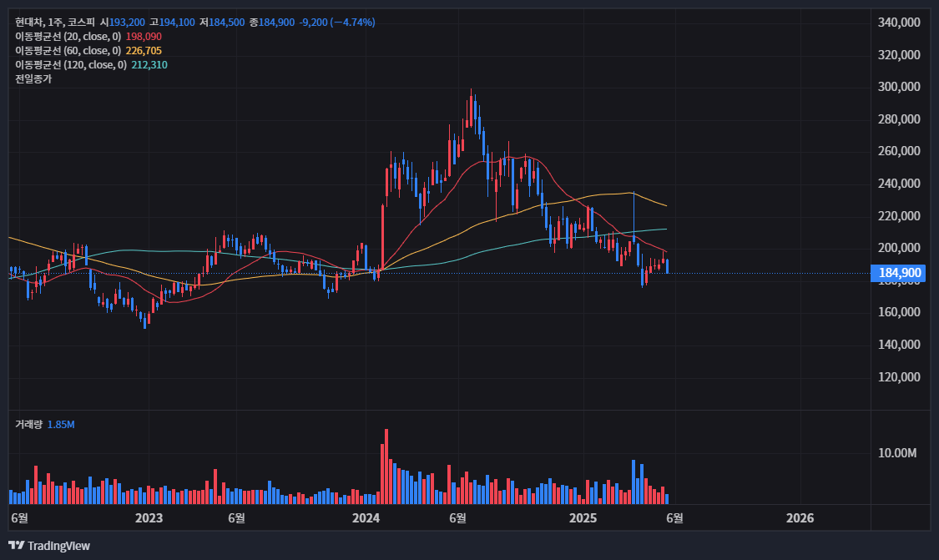The image size is (939, 560).
Task: Click the 2026 label on the time axis
Action: pos(800,518)
